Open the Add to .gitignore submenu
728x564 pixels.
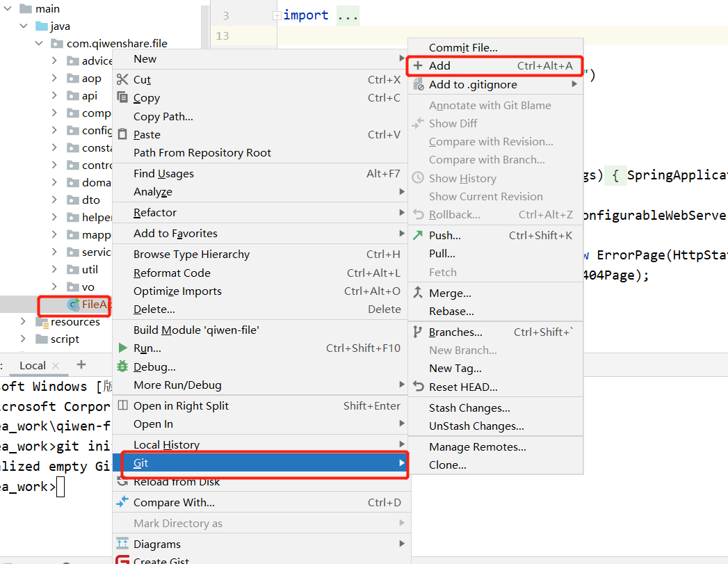(x=495, y=84)
